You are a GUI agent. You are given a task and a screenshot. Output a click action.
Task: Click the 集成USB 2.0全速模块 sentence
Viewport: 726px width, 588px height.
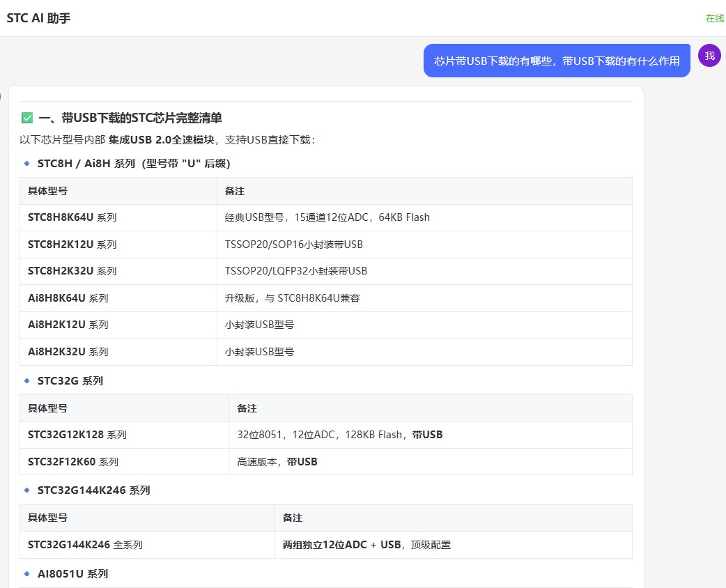(167, 140)
